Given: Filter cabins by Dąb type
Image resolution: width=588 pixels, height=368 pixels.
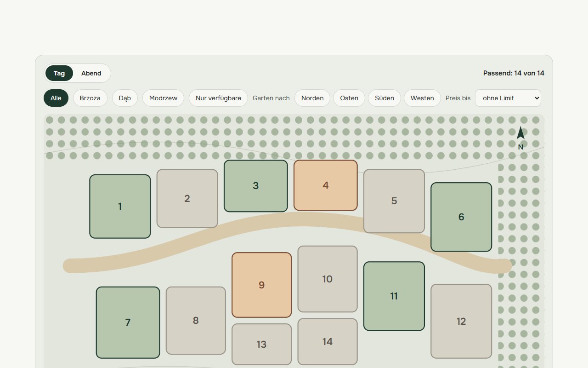Looking at the screenshot, I should (125, 98).
